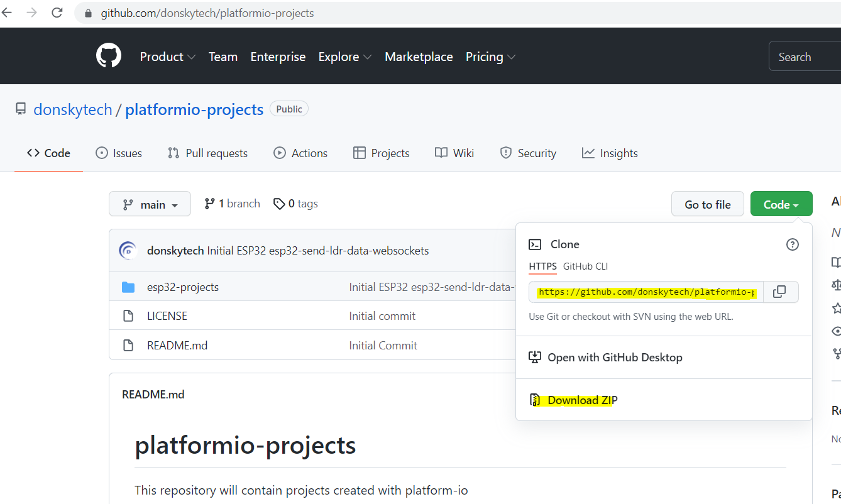Click the Go to file button

[708, 204]
